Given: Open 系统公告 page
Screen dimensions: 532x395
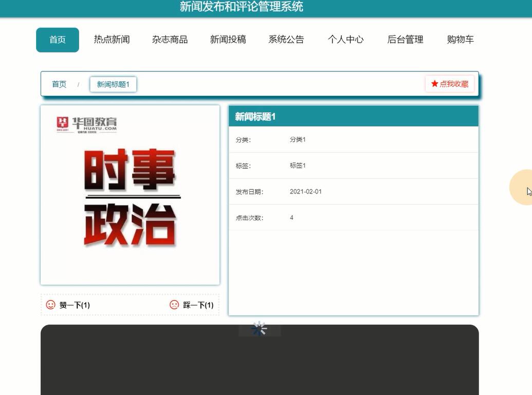Looking at the screenshot, I should click(286, 40).
